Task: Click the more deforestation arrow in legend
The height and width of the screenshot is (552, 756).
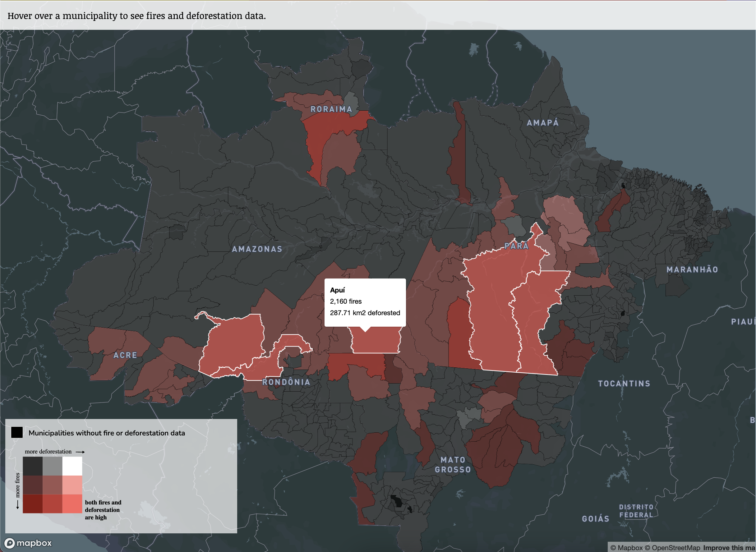Action: click(x=80, y=452)
